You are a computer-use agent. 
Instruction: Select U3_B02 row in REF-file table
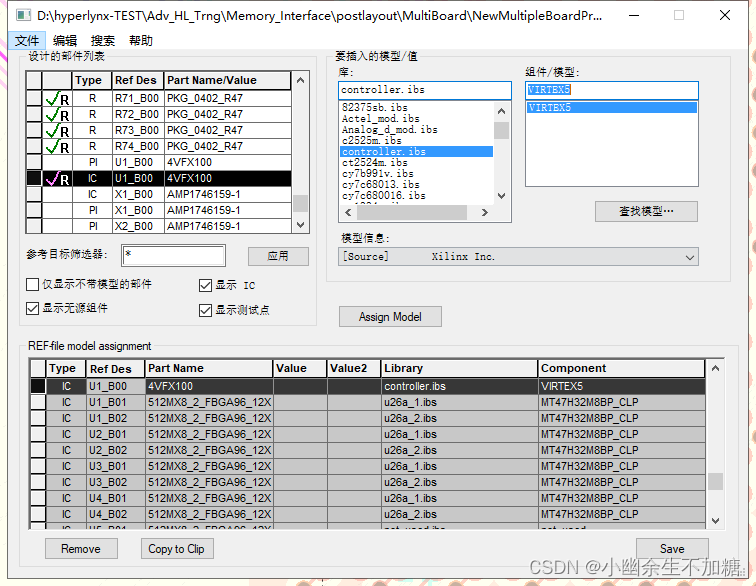[x=367, y=482]
